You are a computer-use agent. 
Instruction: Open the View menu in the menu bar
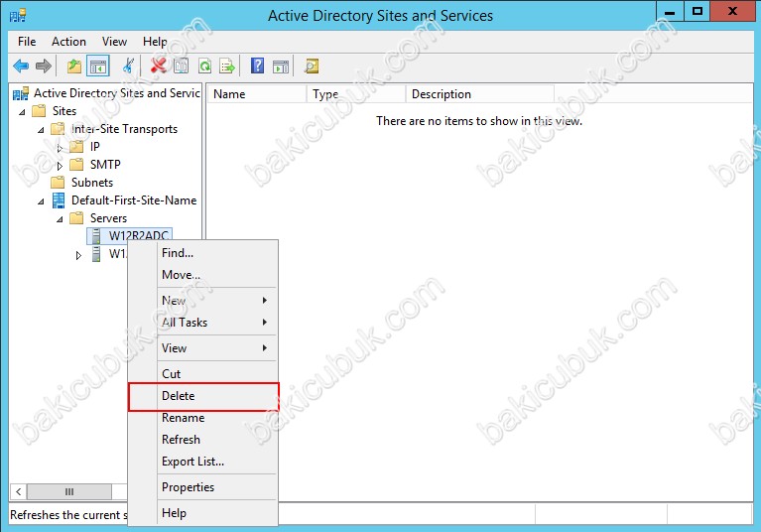(114, 42)
